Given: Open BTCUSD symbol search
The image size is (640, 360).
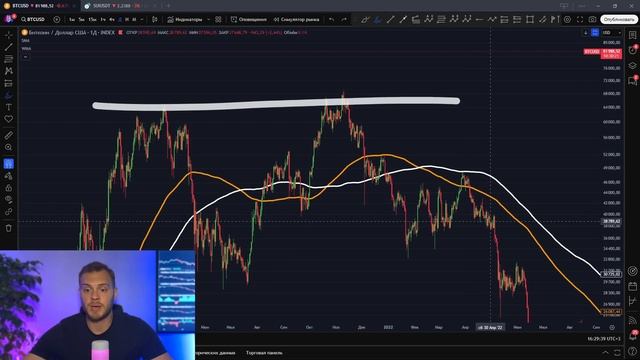Looking at the screenshot, I should (33, 19).
